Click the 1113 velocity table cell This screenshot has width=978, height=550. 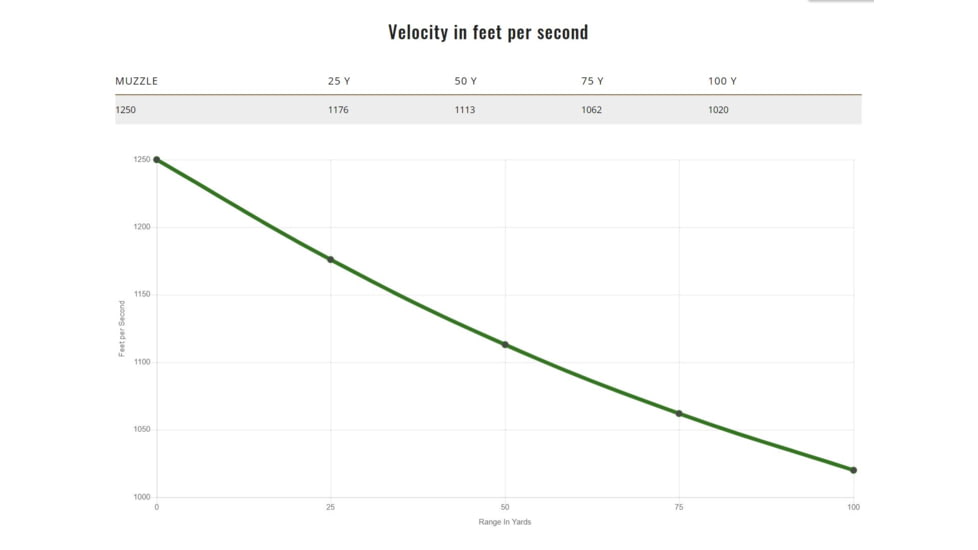(465, 110)
